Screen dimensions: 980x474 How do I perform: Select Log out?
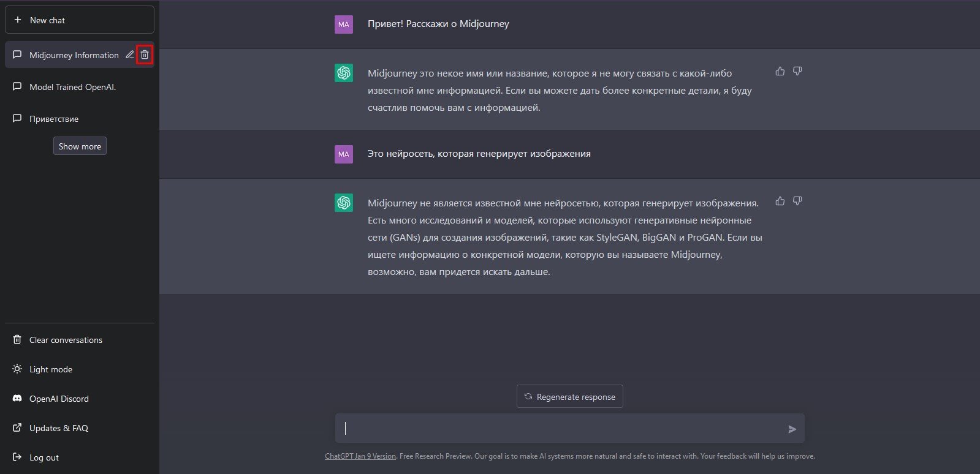[x=80, y=457]
